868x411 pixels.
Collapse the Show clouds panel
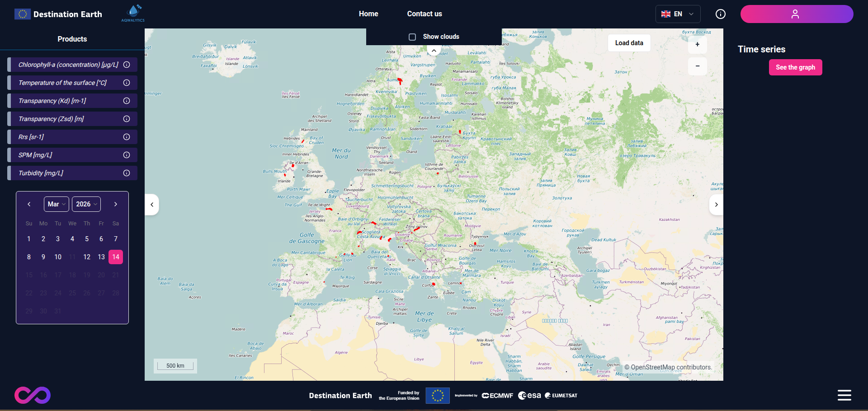[x=434, y=51]
